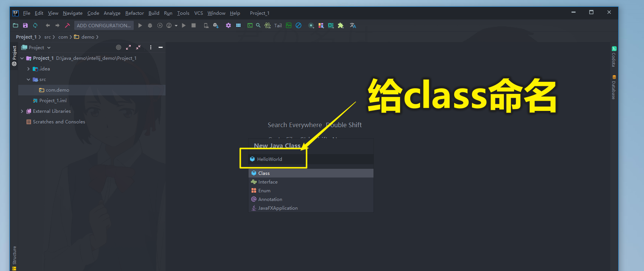This screenshot has height=271, width=644.
Task: Open the File menu
Action: click(x=27, y=13)
